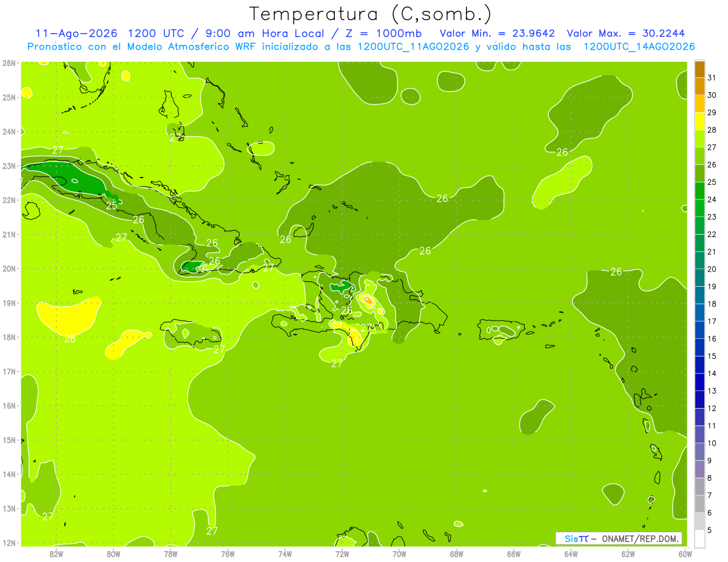Click the longitude axis label 62W
This screenshot has width=728, height=562.
(x=629, y=554)
